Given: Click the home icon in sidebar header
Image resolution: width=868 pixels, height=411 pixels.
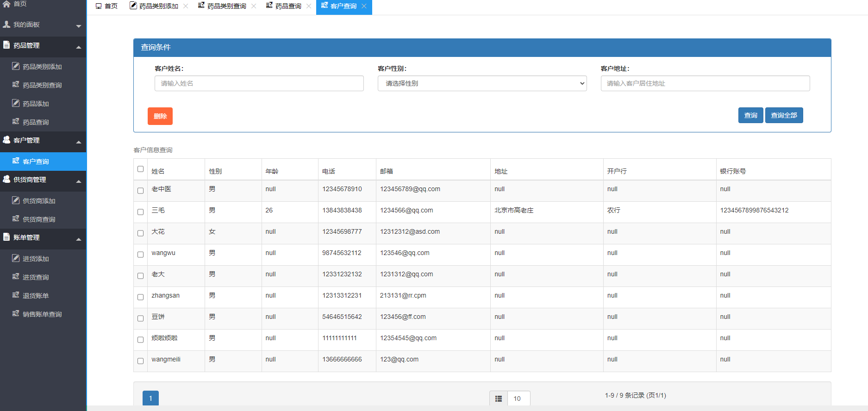Looking at the screenshot, I should coord(6,4).
